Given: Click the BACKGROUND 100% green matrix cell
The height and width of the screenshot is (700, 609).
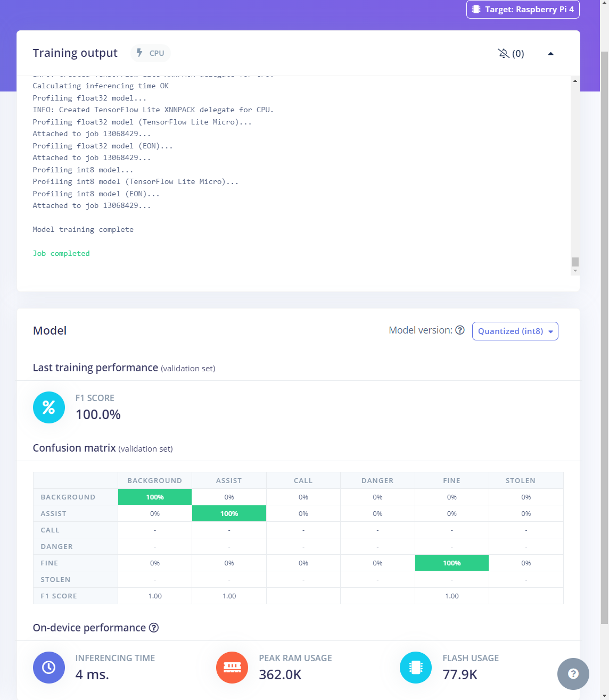Looking at the screenshot, I should coord(155,497).
